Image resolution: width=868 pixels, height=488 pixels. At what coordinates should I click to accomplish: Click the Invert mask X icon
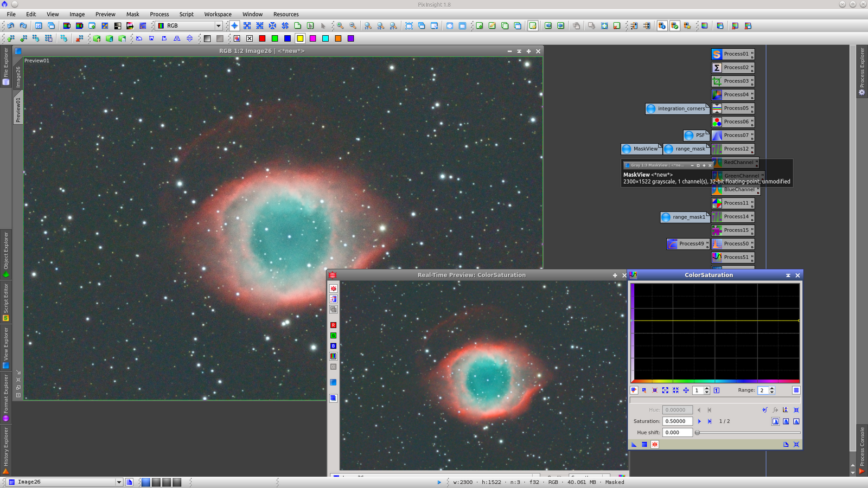coord(250,38)
